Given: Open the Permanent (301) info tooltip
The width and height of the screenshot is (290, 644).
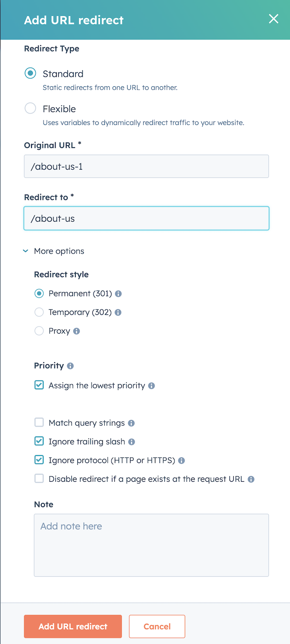Looking at the screenshot, I should 118,293.
